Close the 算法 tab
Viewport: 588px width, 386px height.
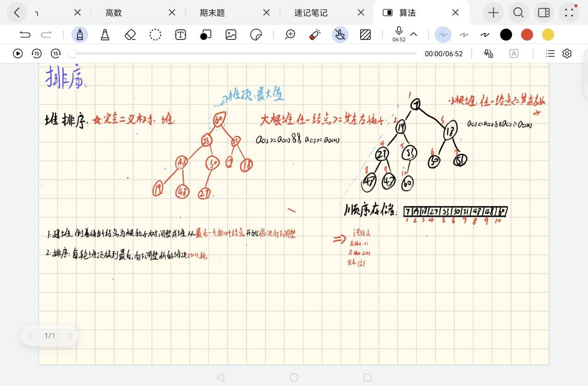pyautogui.click(x=456, y=13)
